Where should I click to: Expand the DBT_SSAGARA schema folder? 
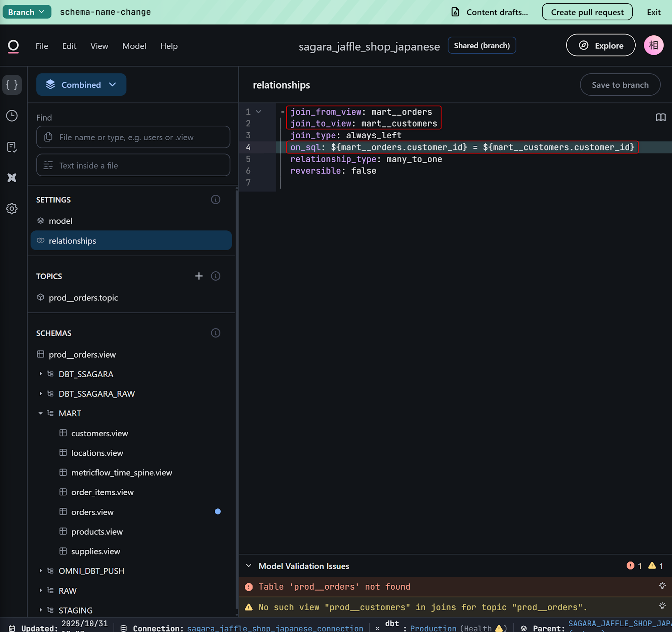tap(41, 374)
